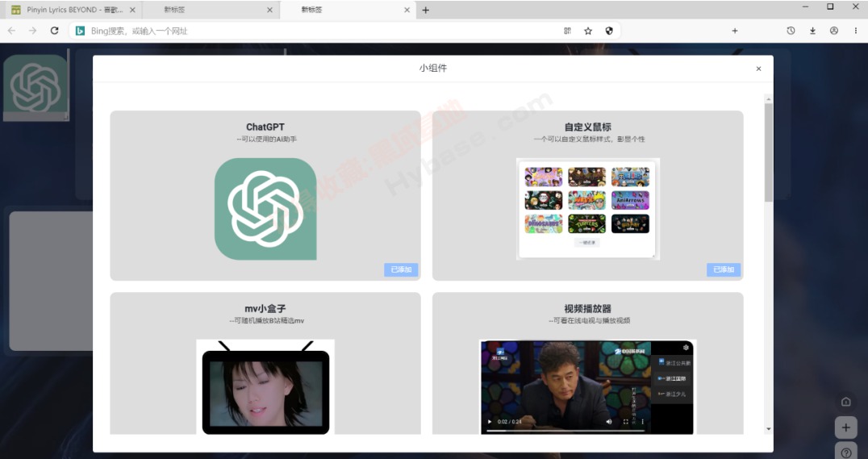This screenshot has height=459, width=868.
Task: Click the large ChatGPT logo thumbnail
Action: coord(265,209)
